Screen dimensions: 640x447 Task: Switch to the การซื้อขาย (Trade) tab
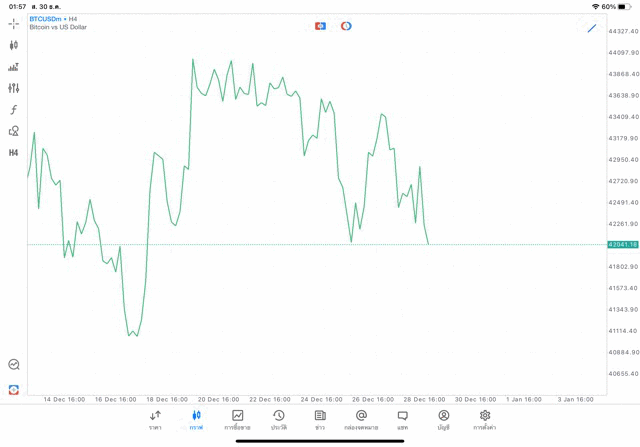pos(237,420)
